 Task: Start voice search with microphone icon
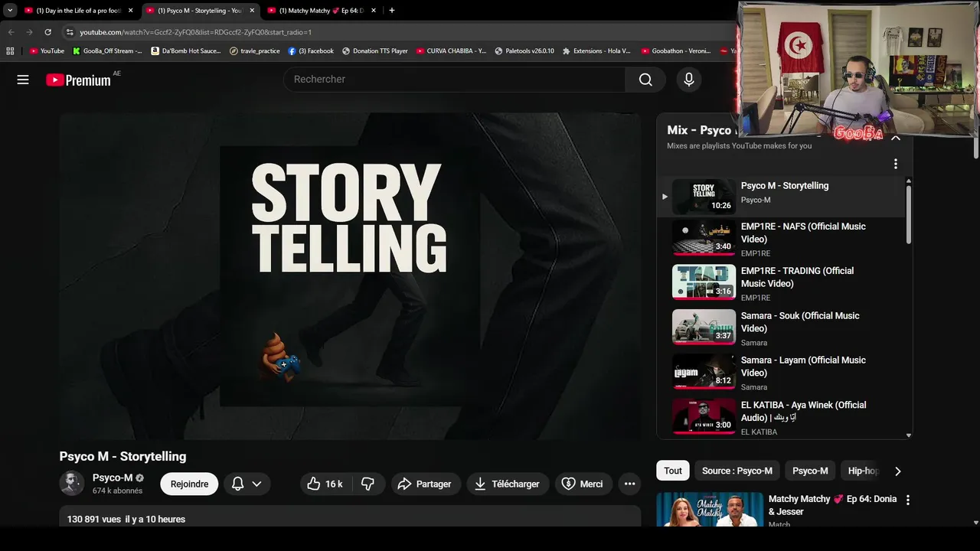point(689,80)
